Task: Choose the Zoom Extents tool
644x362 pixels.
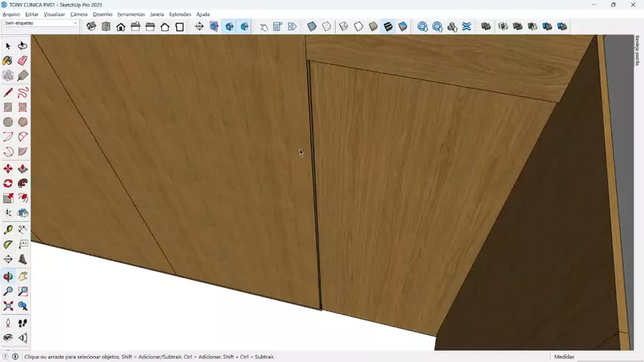Action: [x=8, y=306]
